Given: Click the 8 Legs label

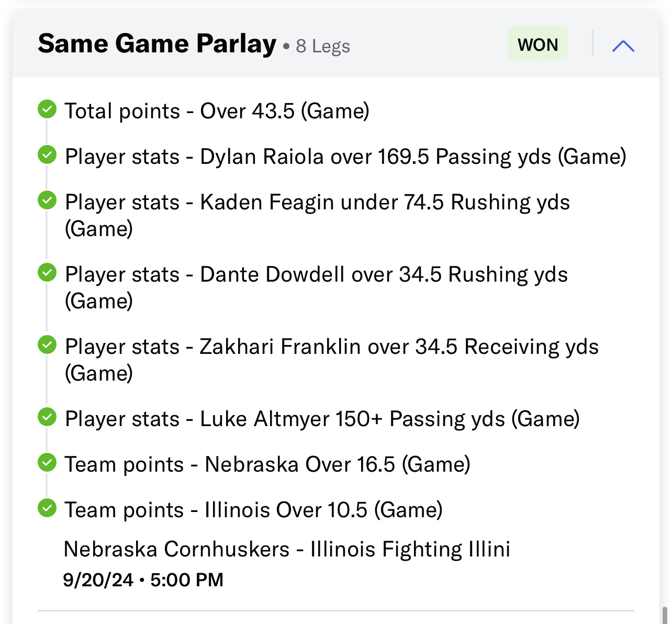Looking at the screenshot, I should 323,47.
